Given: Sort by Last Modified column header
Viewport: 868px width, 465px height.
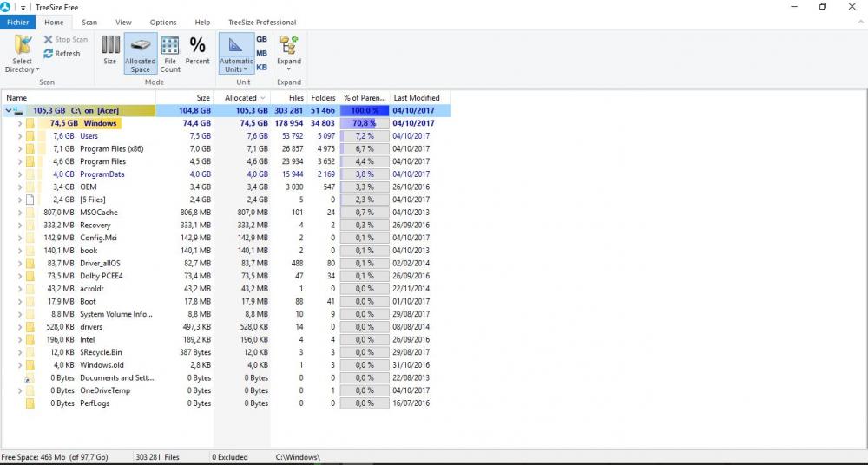Looking at the screenshot, I should pyautogui.click(x=417, y=98).
